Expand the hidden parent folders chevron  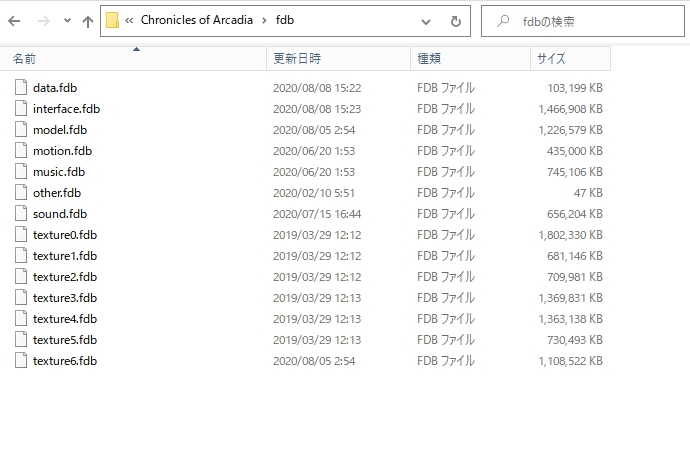click(x=130, y=21)
